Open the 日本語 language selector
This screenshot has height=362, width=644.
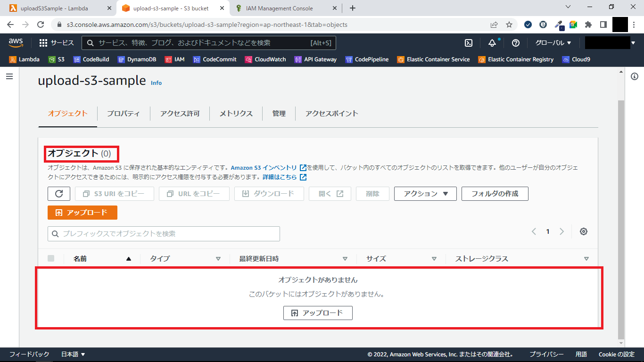[x=73, y=354]
